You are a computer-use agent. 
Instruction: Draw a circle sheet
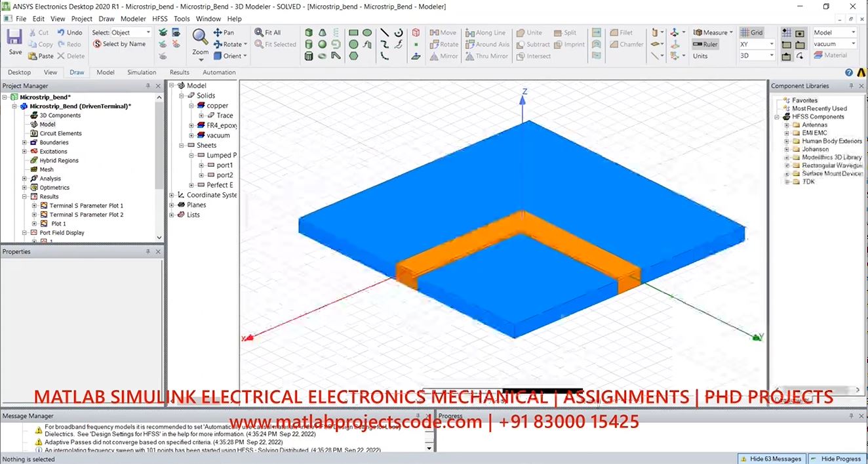(353, 44)
